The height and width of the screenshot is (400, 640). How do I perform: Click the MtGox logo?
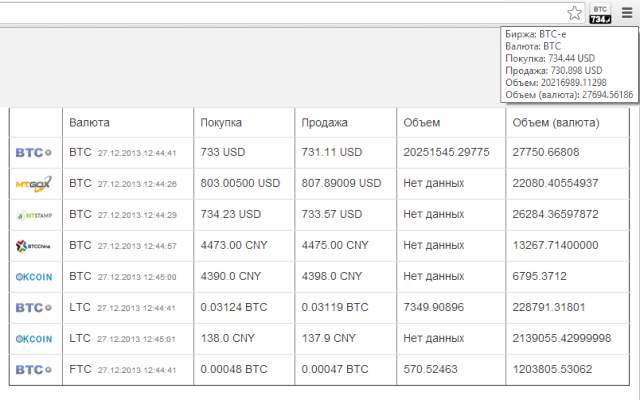tap(33, 184)
